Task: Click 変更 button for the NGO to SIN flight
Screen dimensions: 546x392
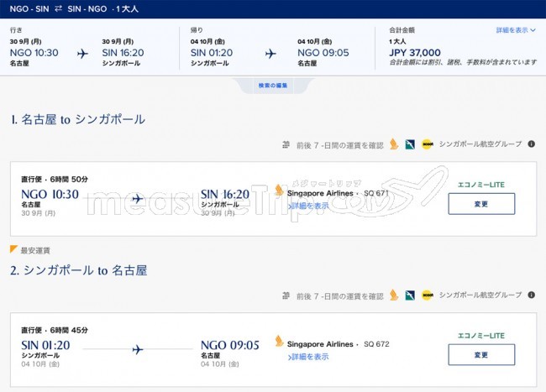Action: click(x=480, y=204)
